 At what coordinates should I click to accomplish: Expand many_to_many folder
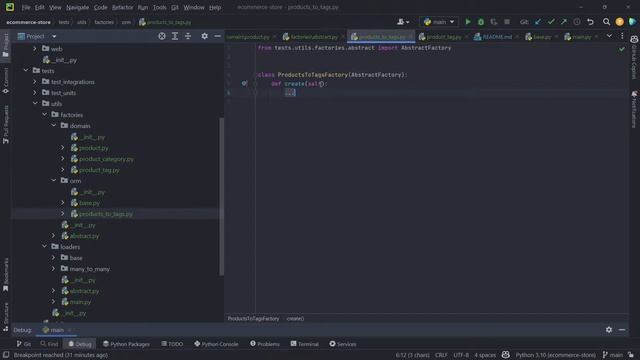53,269
